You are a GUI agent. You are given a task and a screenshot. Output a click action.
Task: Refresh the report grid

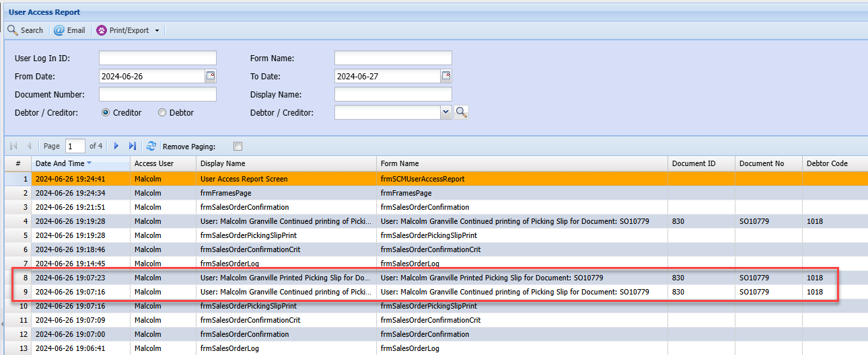point(151,146)
